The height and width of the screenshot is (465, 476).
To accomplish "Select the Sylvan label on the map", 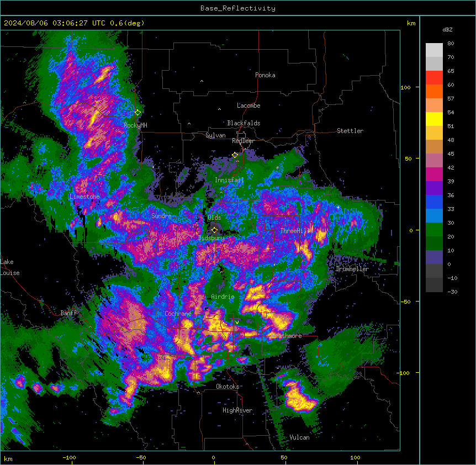I will click(x=215, y=135).
